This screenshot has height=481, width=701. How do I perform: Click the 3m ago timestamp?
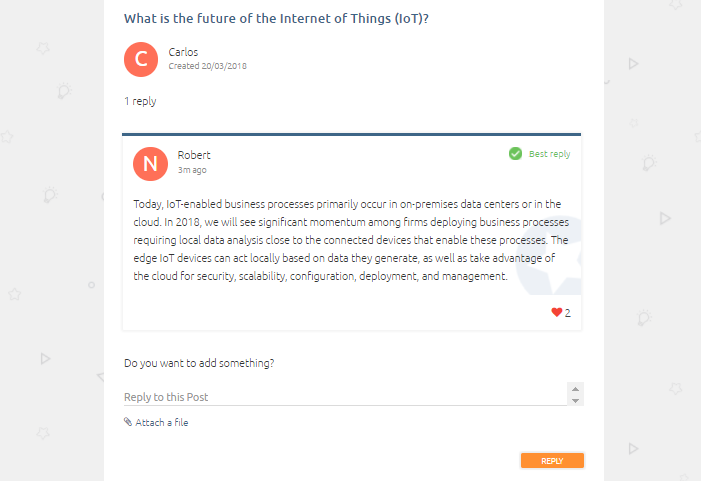pyautogui.click(x=192, y=170)
